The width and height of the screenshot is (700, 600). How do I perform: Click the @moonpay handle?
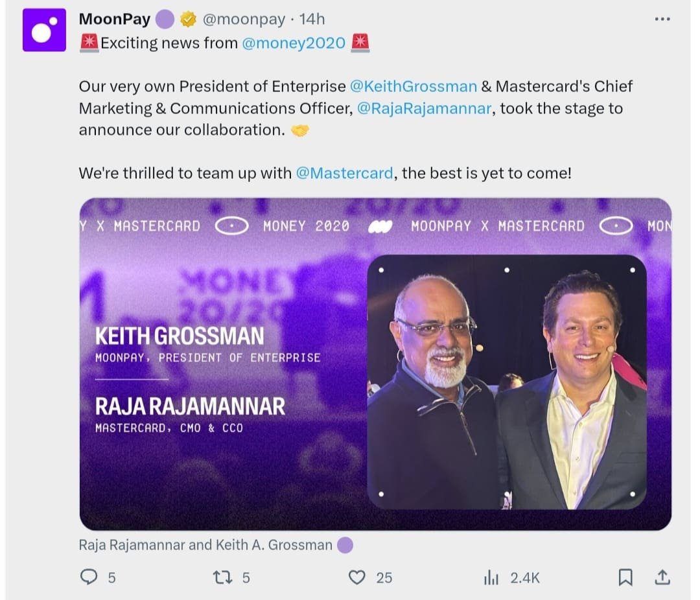pos(244,19)
